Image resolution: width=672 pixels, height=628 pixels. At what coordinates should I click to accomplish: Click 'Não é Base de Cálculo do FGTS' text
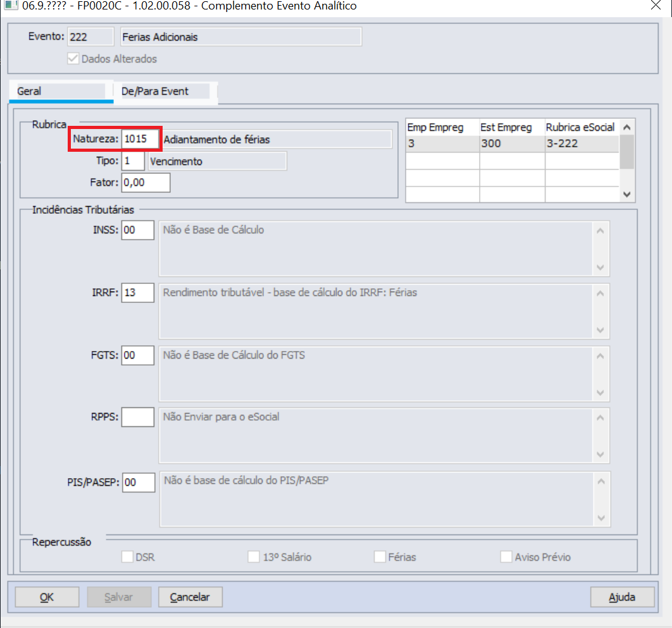pos(234,355)
